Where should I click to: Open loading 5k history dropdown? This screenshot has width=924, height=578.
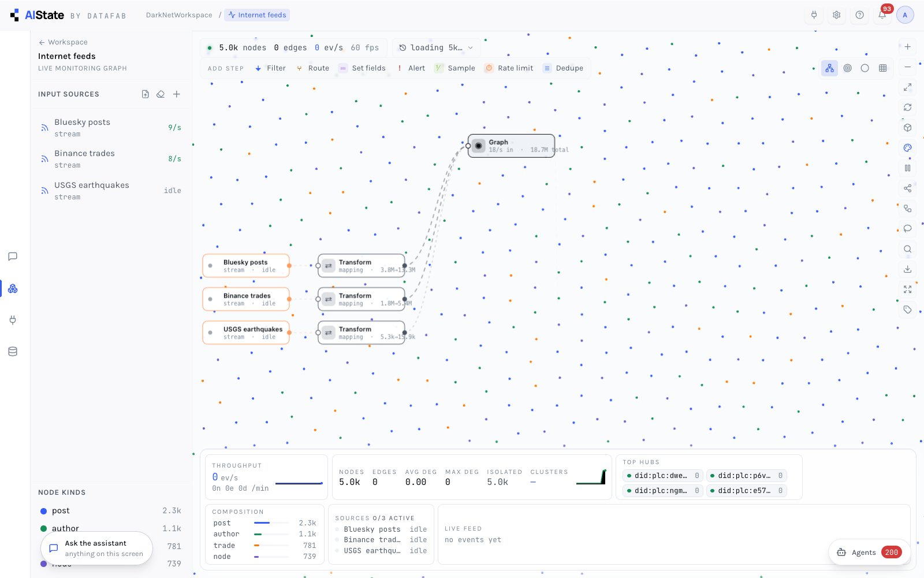tap(436, 47)
